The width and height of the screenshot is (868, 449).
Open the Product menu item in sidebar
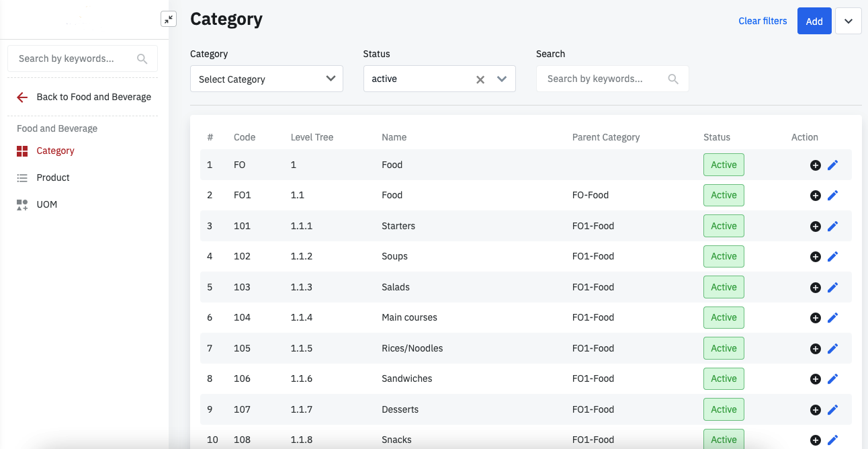(x=53, y=177)
